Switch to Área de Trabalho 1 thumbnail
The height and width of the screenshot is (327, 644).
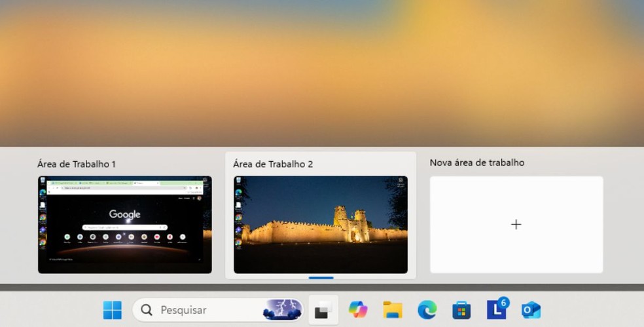(x=125, y=225)
